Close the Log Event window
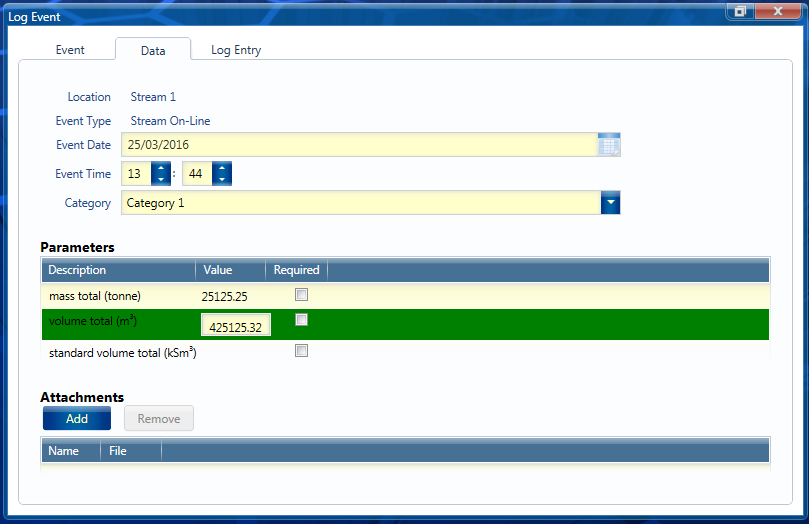Viewport: 809px width, 524px height. 778,11
